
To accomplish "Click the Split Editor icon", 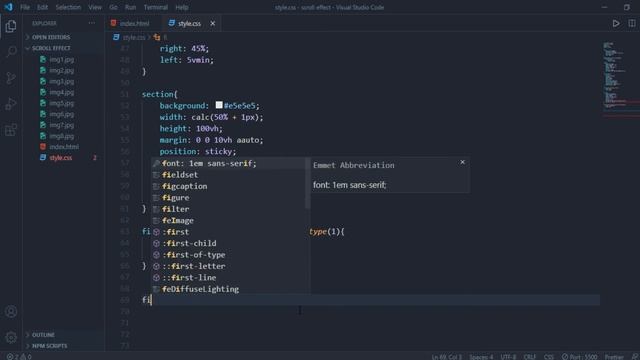I will (631, 23).
